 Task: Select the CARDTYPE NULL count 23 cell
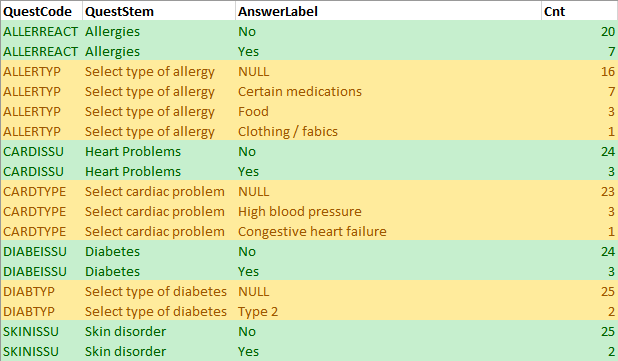click(x=579, y=192)
